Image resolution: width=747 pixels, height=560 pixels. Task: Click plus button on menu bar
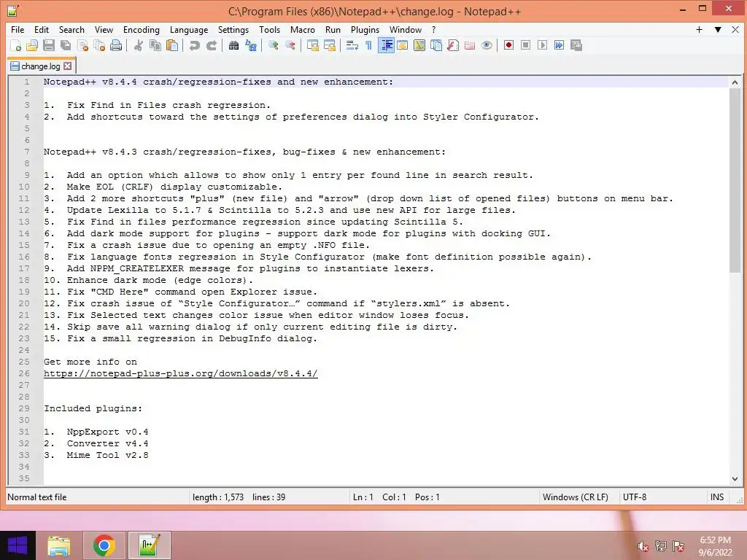tap(699, 29)
